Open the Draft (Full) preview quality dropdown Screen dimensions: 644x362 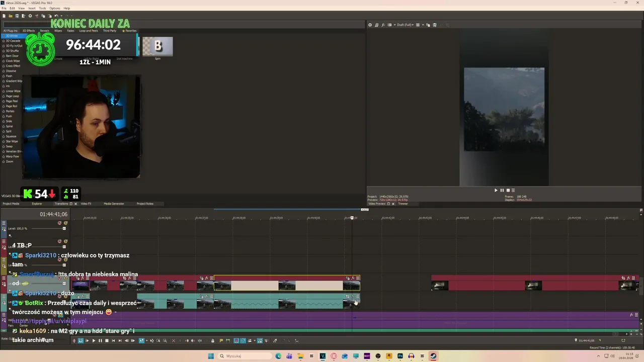click(x=405, y=25)
